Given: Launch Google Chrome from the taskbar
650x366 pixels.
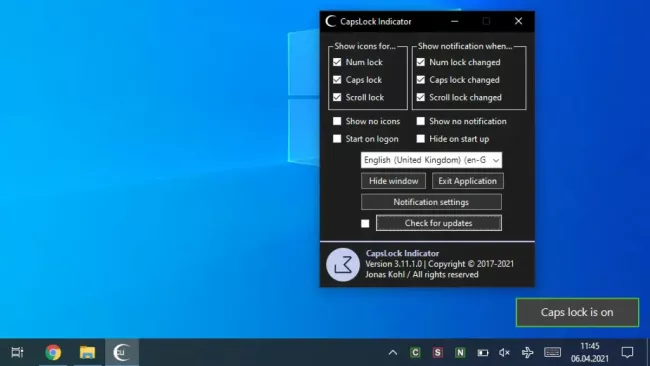Looking at the screenshot, I should point(53,352).
